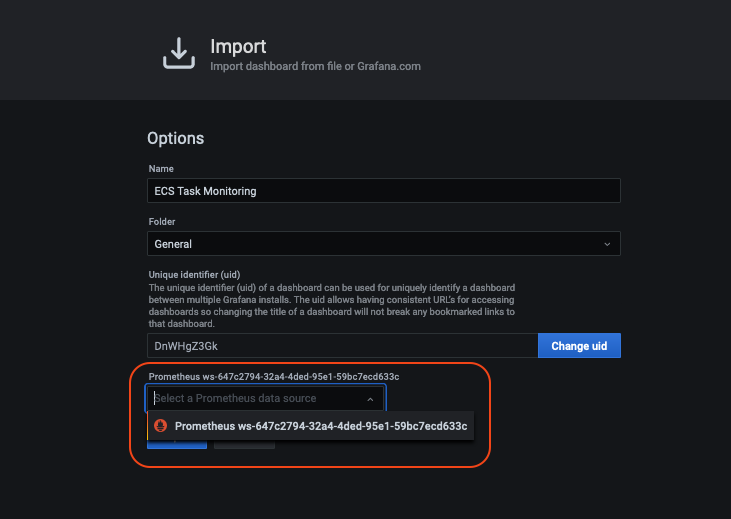
Task: Collapse the Prometheus data source chevron
Action: click(x=370, y=399)
